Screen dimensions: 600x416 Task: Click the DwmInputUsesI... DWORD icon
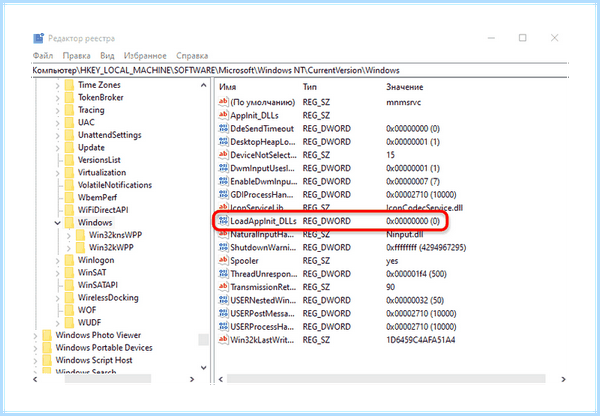pos(223,168)
